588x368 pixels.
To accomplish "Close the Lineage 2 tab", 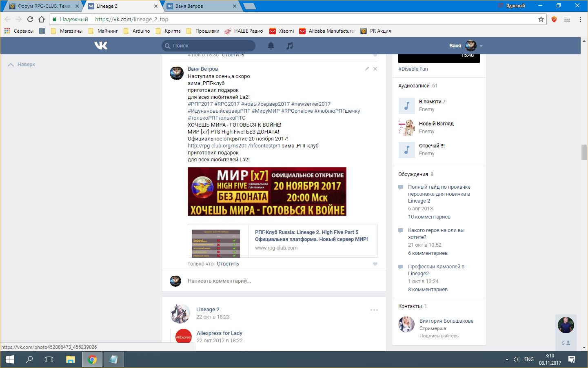I will tap(156, 6).
